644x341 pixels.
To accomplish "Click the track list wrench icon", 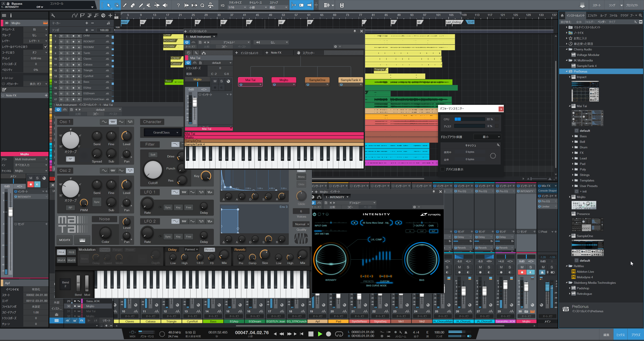I will [53, 15].
